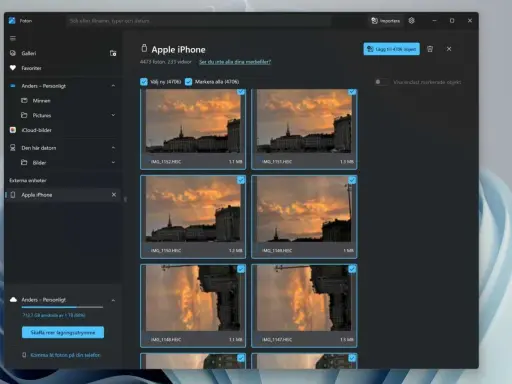Click the Importera button in title bar
Screen dimensions: 512x384
386,21
